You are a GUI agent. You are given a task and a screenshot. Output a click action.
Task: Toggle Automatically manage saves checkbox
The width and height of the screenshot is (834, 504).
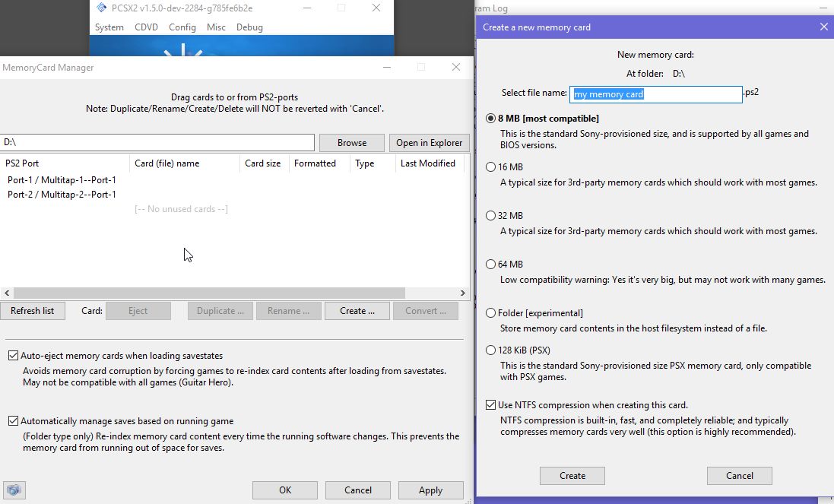click(13, 421)
